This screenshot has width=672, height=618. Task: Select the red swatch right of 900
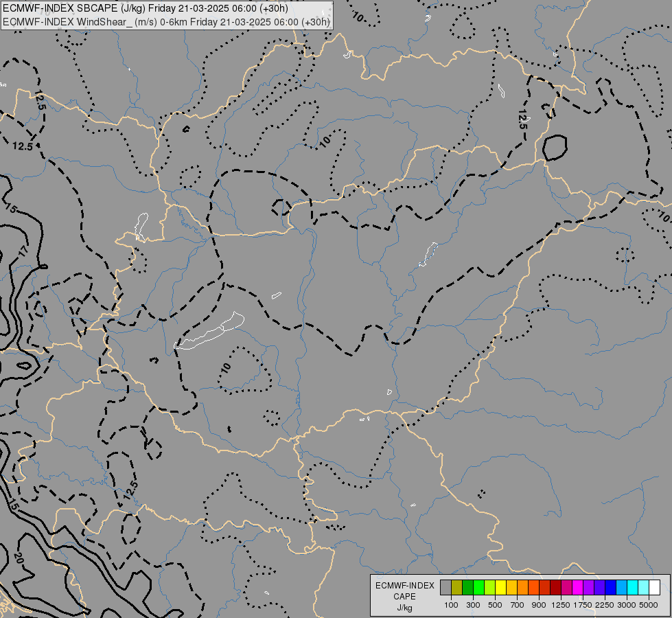(x=545, y=587)
